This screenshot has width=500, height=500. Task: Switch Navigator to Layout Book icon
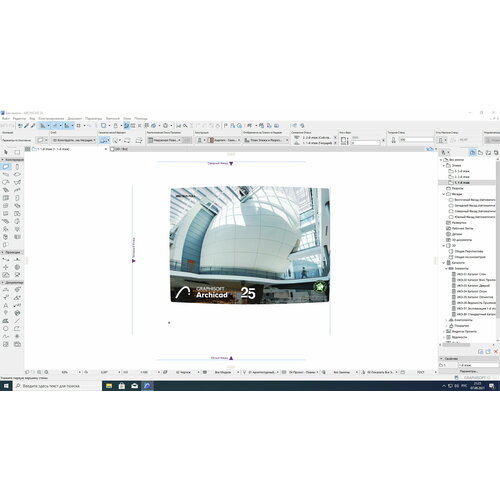pos(488,152)
